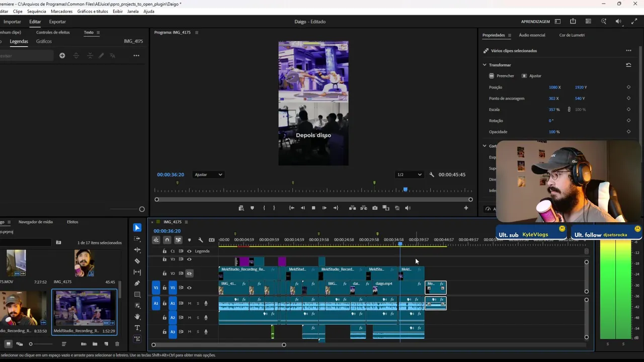The image size is (644, 362).
Task: Open the Ajustar zoom level dropdown
Action: click(208, 174)
